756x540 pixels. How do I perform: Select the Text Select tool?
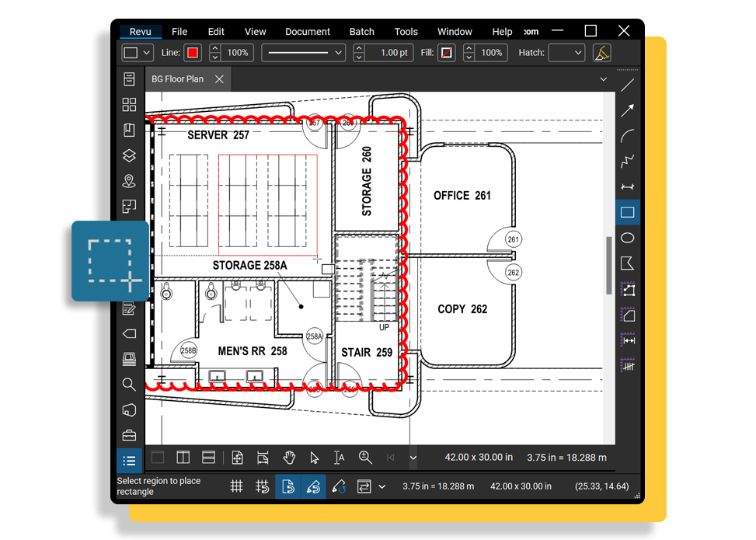(x=339, y=458)
